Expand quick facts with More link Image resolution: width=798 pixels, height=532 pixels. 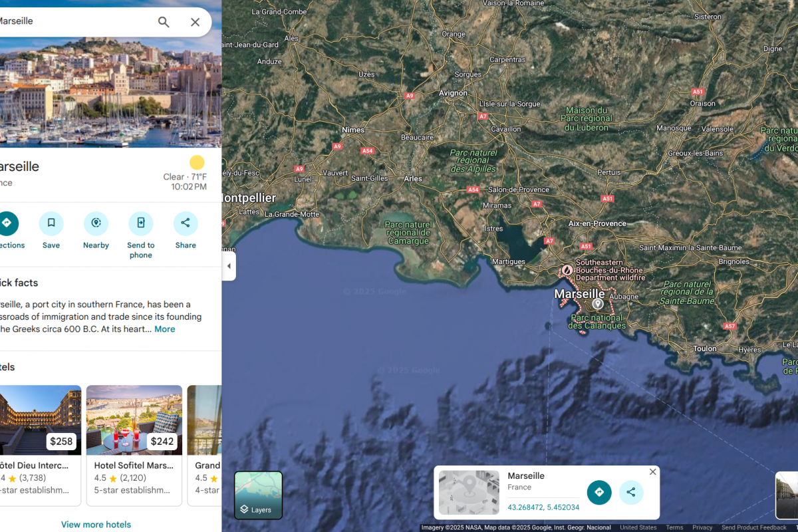click(165, 329)
